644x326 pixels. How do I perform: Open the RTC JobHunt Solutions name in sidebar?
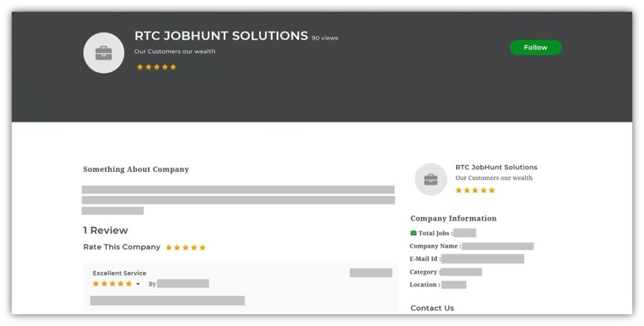point(496,167)
